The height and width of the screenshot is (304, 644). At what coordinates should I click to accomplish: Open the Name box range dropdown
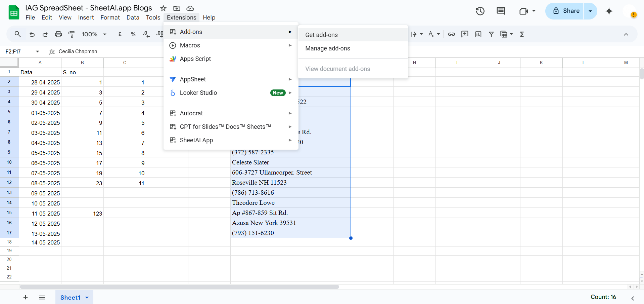(x=37, y=51)
